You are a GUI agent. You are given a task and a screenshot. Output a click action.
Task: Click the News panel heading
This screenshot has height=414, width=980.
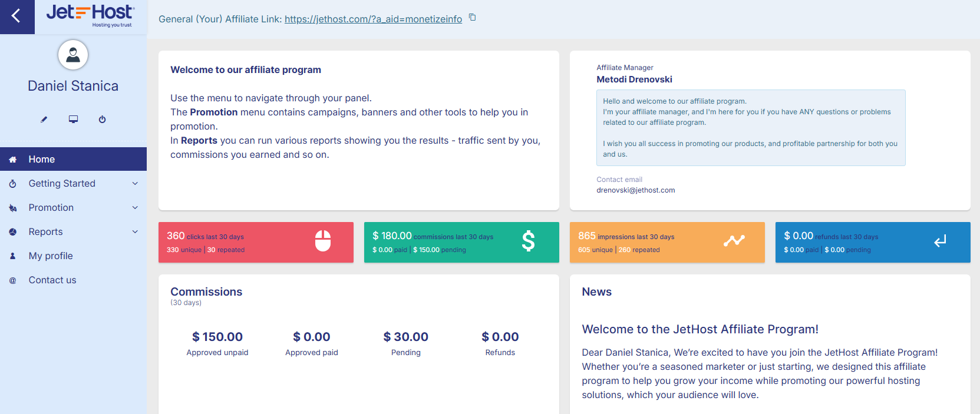coord(596,292)
